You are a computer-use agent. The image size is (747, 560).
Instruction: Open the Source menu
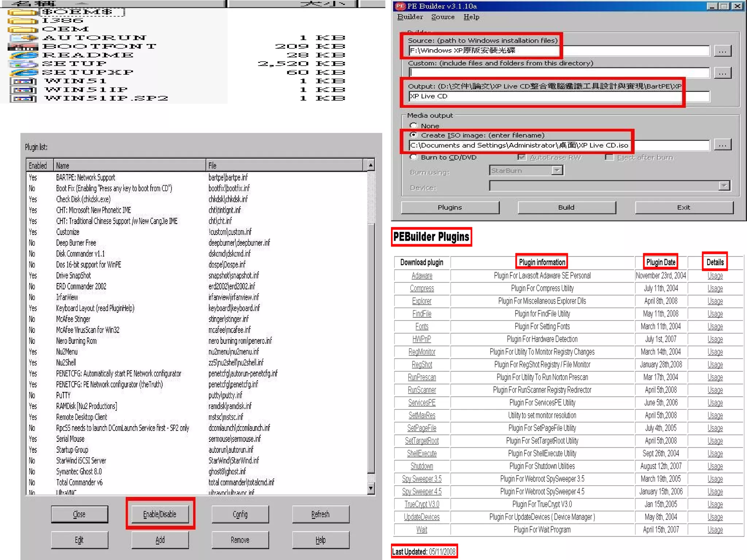pos(442,17)
